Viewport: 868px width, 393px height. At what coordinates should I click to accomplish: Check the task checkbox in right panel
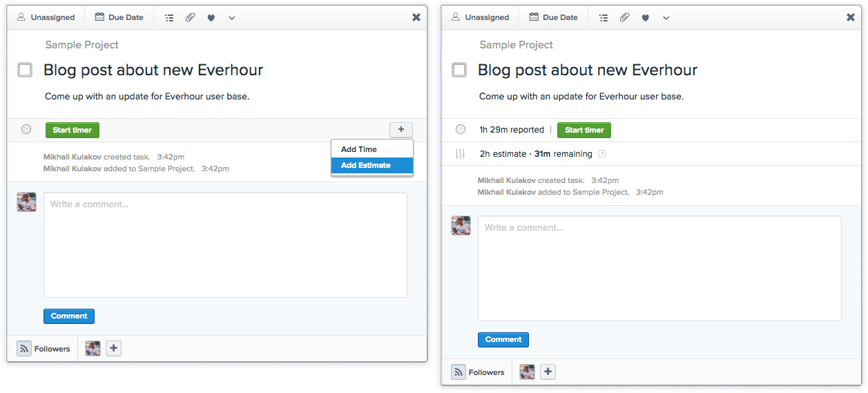459,70
